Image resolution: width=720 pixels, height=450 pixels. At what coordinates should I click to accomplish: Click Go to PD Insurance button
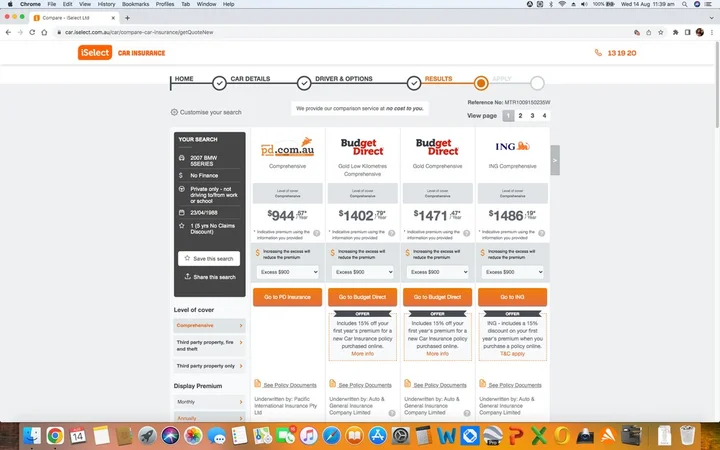click(x=287, y=297)
